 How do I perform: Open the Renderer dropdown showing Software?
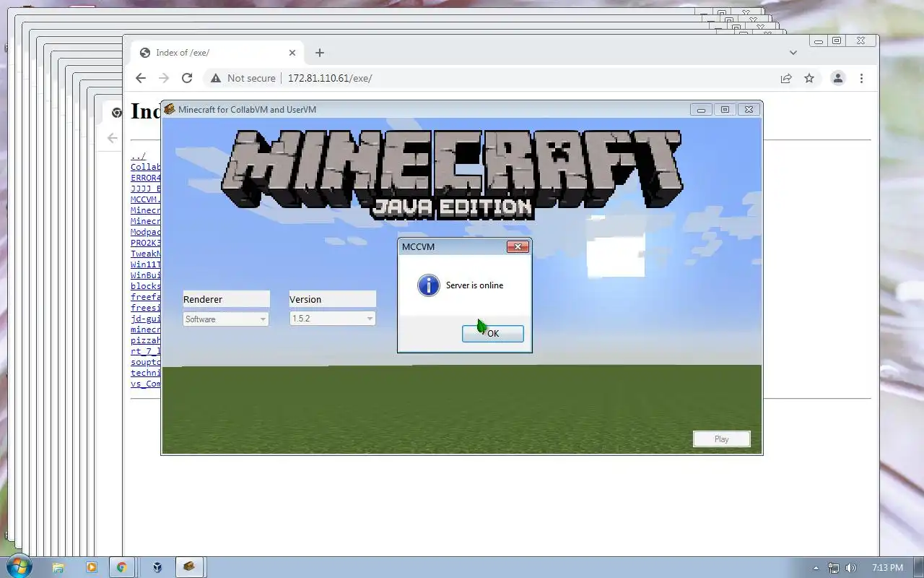pyautogui.click(x=226, y=319)
